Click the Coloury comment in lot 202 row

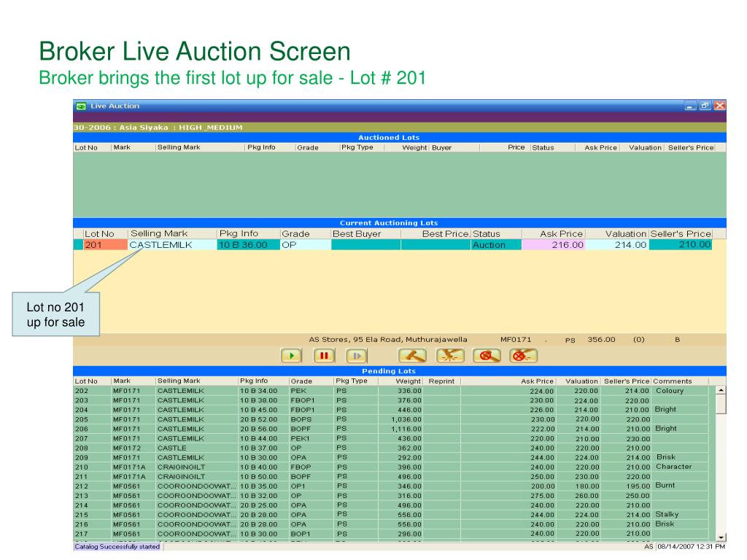[670, 391]
